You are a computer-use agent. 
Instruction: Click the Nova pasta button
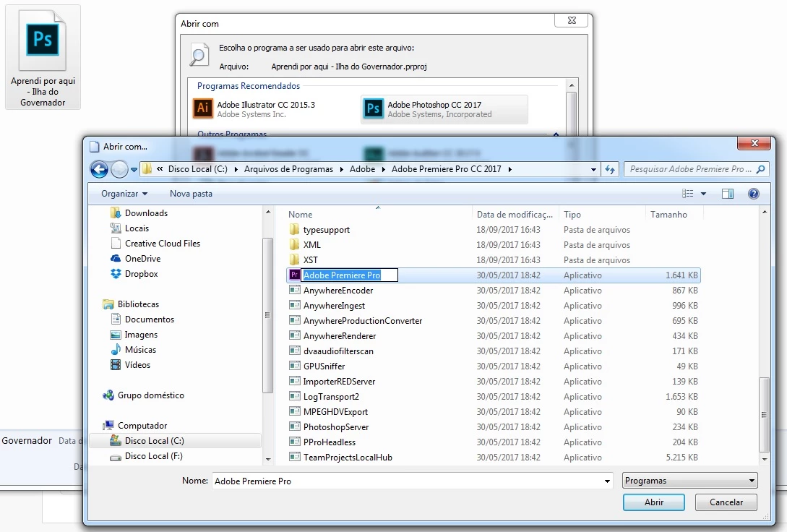click(191, 194)
